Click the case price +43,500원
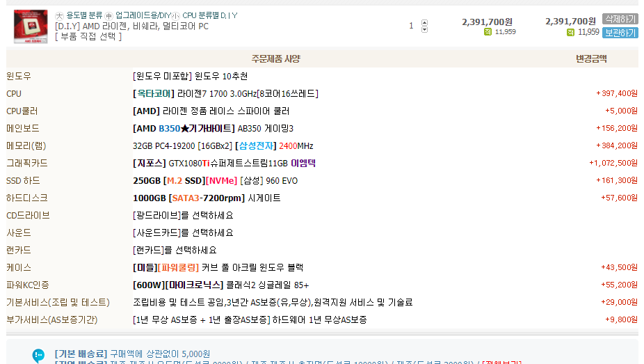Image resolution: width=644 pixels, height=364 pixels. tap(620, 267)
